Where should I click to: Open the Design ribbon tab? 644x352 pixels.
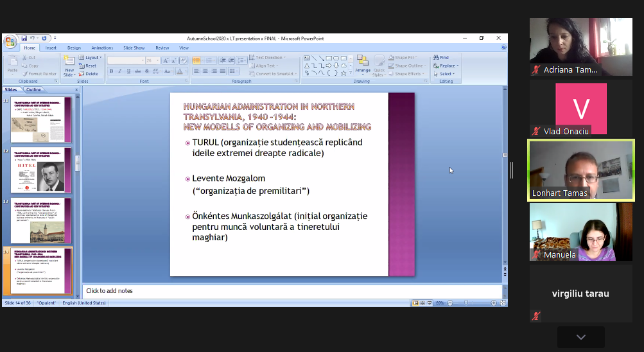coord(74,48)
